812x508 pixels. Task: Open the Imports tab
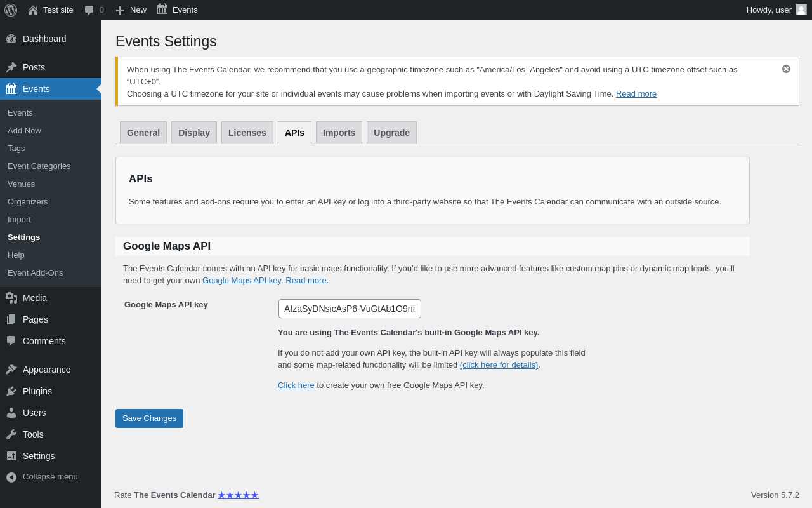339,133
